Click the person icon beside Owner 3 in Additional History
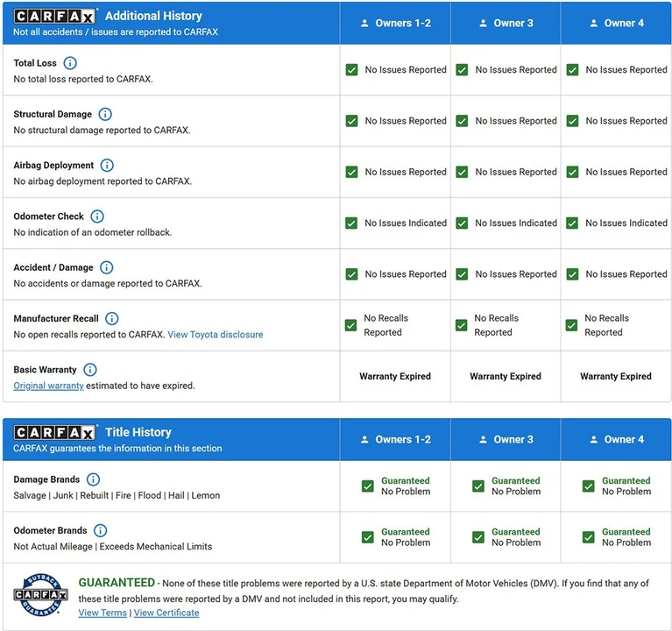The width and height of the screenshot is (672, 631). pyautogui.click(x=483, y=23)
